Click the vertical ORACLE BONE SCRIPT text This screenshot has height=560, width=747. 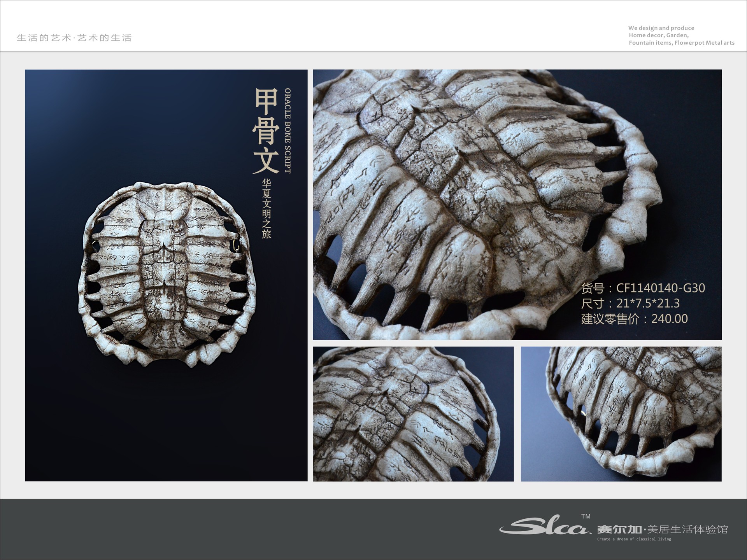(288, 131)
